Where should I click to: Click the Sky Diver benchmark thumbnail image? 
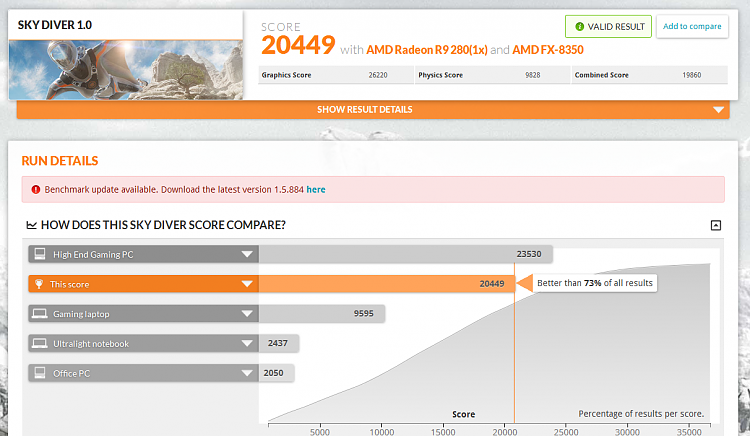126,70
